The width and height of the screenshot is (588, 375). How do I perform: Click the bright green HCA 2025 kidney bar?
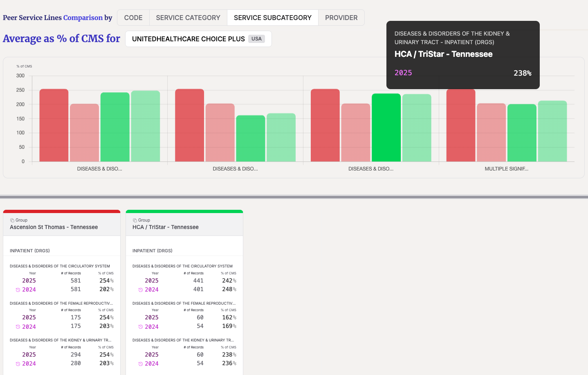pyautogui.click(x=386, y=128)
